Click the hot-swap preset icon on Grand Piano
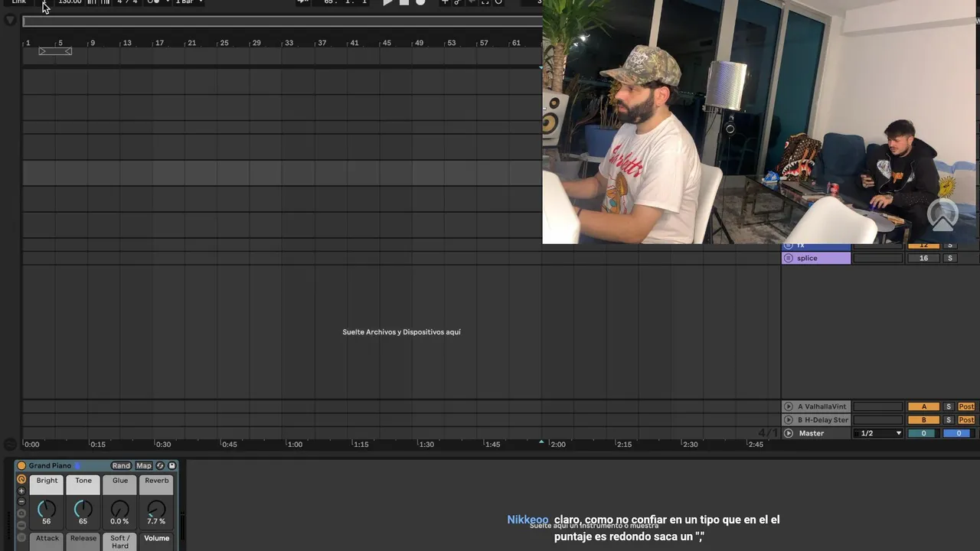This screenshot has width=980, height=551. tap(160, 465)
